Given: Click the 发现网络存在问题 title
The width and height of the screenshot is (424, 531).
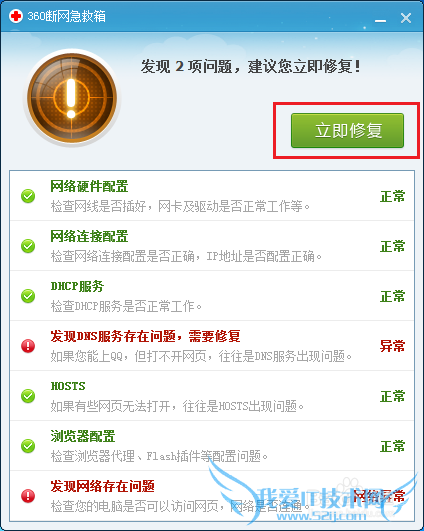Looking at the screenshot, I should tap(103, 486).
